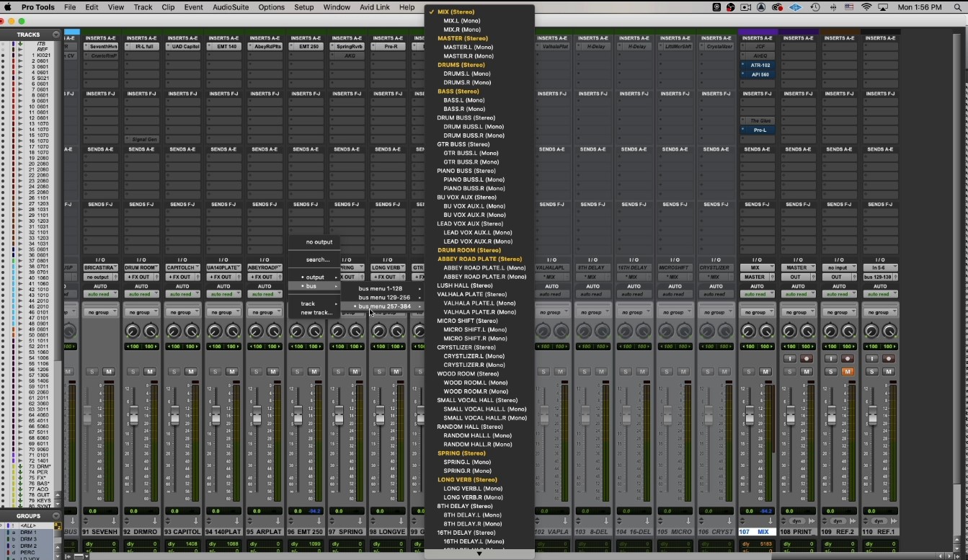This screenshot has width=968, height=560.
Task: Open automation mode selector on 91 SEVENH
Action: tap(100, 294)
